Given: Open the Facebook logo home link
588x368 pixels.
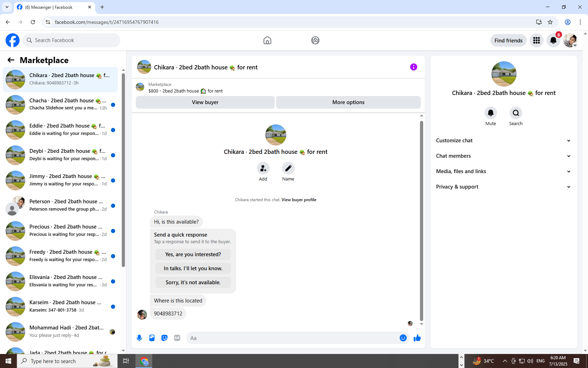Looking at the screenshot, I should coord(13,40).
